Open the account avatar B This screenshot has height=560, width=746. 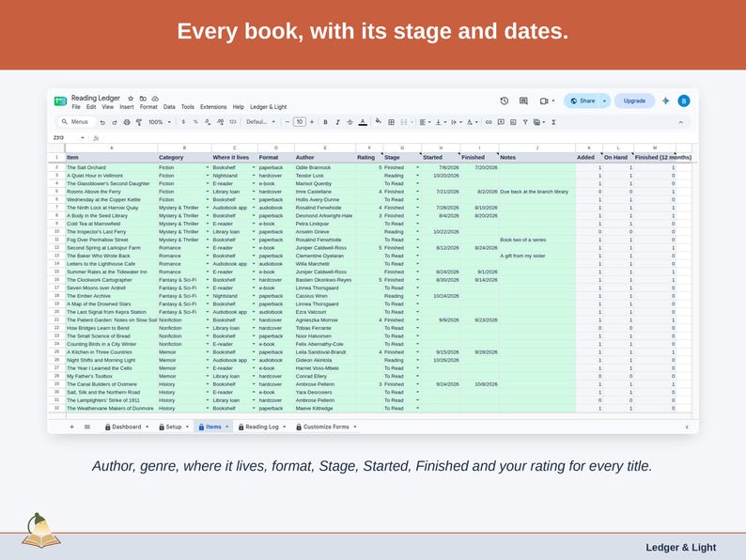click(x=684, y=101)
